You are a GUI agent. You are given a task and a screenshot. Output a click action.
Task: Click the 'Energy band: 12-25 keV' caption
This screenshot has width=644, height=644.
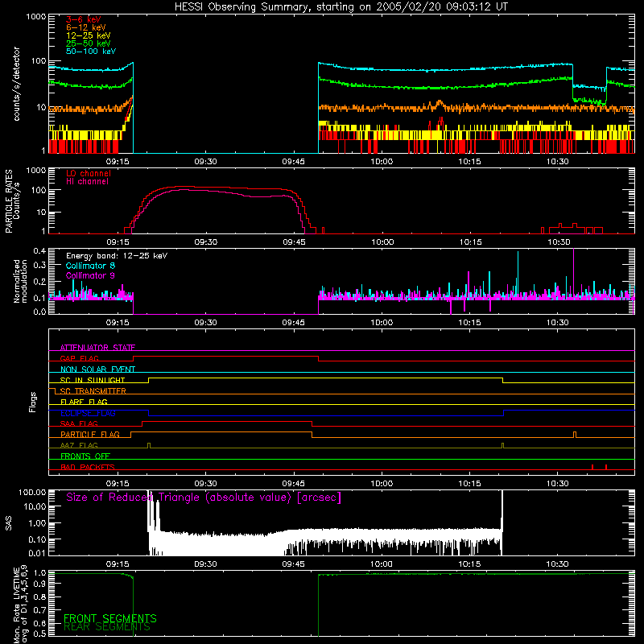pyautogui.click(x=117, y=256)
